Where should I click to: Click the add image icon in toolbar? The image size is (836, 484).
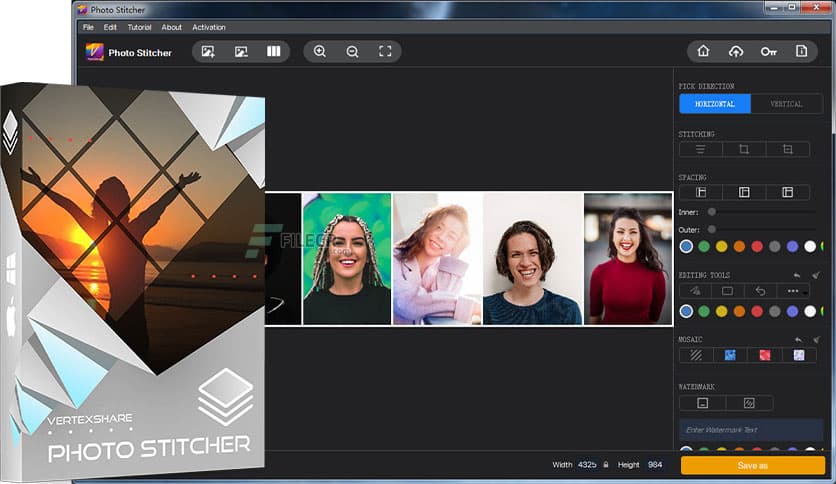pyautogui.click(x=208, y=52)
